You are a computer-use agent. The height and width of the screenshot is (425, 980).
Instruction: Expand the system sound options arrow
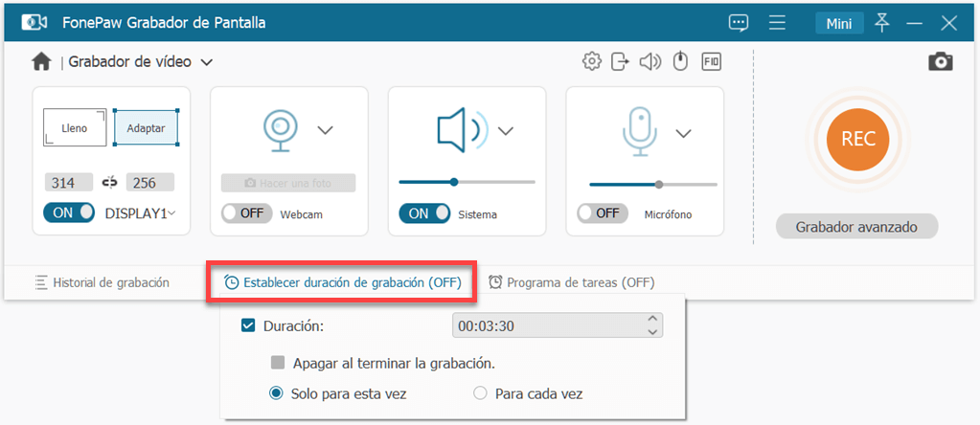pos(505,130)
